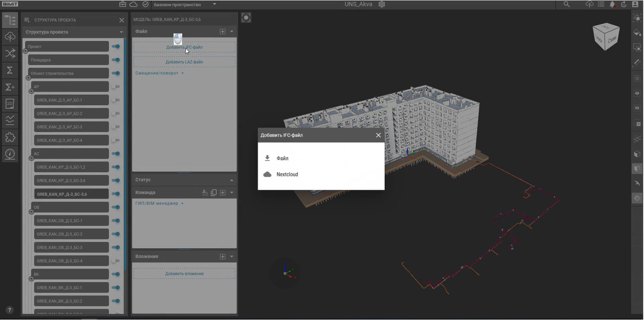Viewport: 644px width, 320px height.
Task: Click plus icon in Файл section header
Action: (x=223, y=32)
